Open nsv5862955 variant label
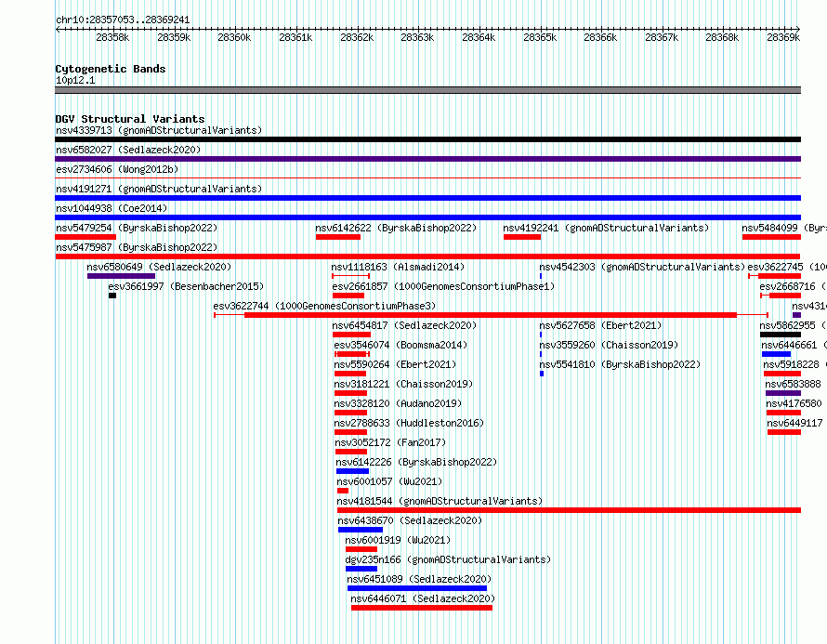Viewport: 827px width, 644px height. point(793,325)
